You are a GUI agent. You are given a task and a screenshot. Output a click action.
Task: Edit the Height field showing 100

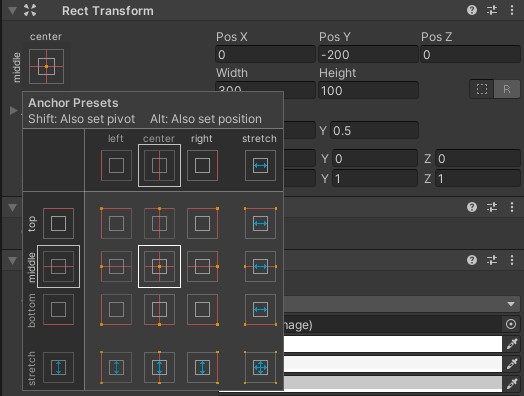click(368, 90)
